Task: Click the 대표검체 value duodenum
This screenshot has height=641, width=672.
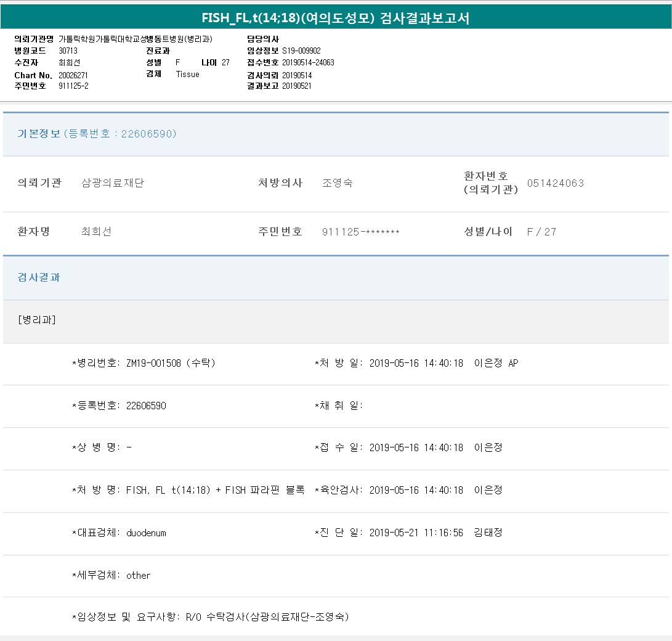Action: click(x=146, y=533)
